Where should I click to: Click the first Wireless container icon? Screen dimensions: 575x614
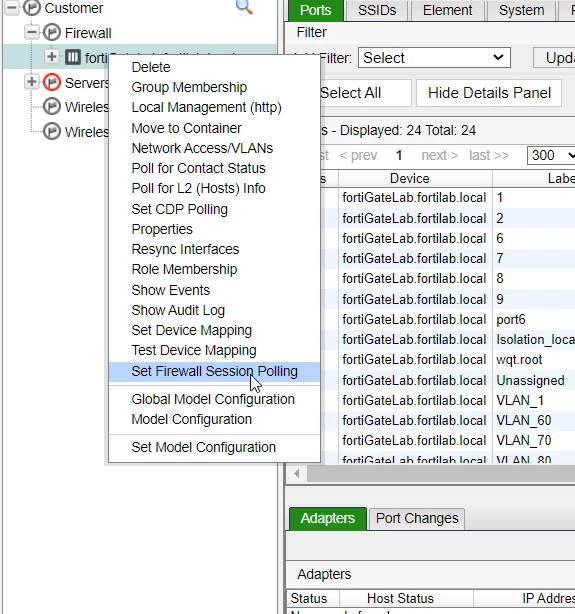[52, 107]
